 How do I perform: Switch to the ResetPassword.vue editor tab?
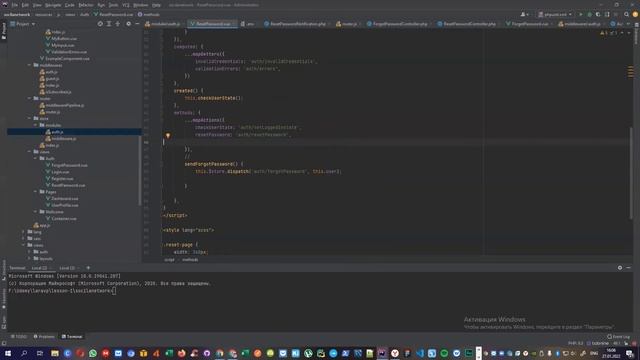tap(213, 24)
